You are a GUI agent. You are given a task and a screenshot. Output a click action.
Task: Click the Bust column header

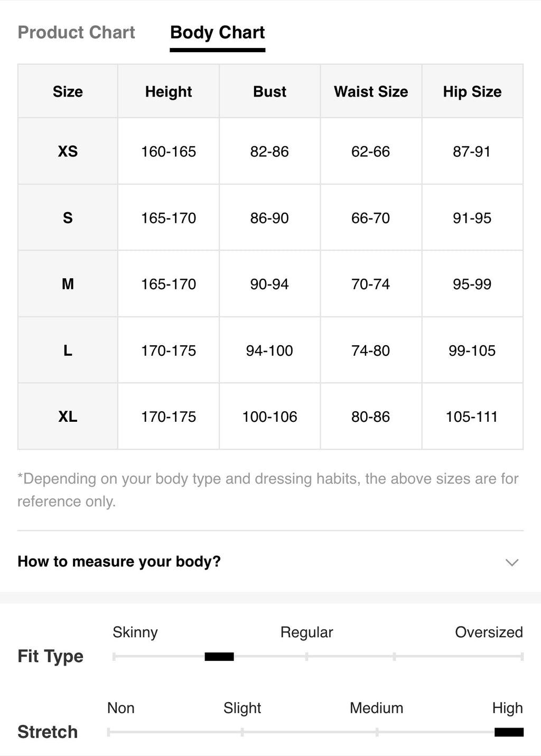tap(269, 91)
